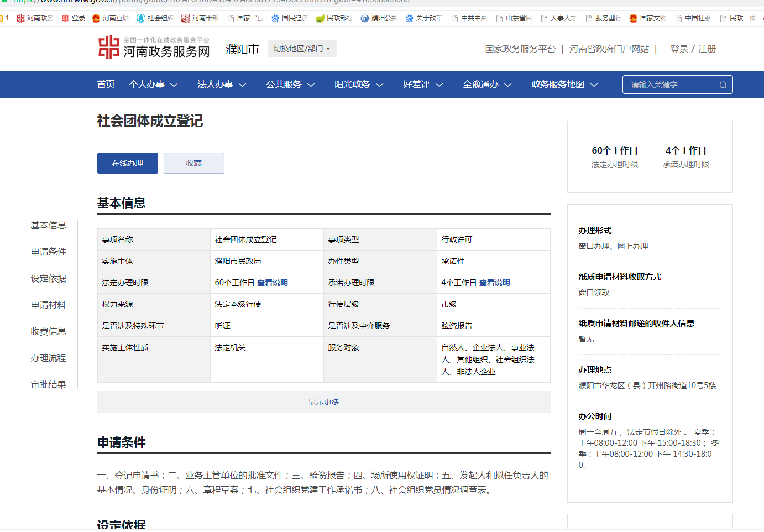
Task: Click the 河南政务服务网 site logo
Action: [154, 48]
